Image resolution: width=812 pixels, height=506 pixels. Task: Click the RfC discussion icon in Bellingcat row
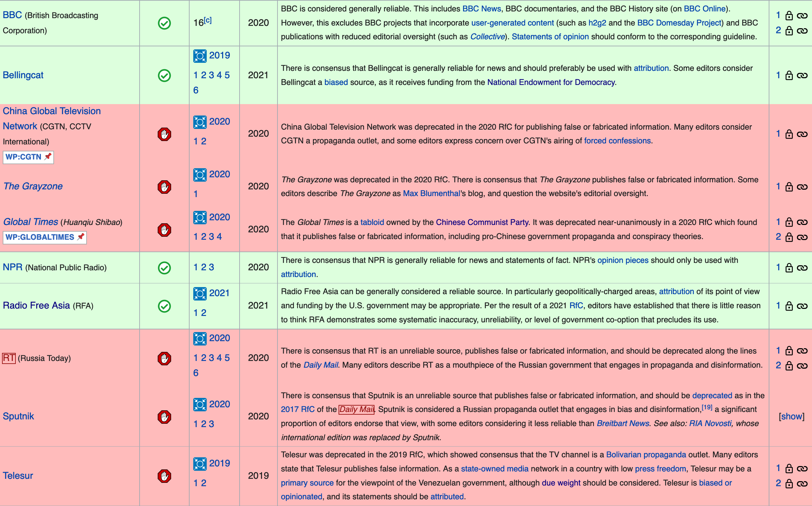pos(200,56)
